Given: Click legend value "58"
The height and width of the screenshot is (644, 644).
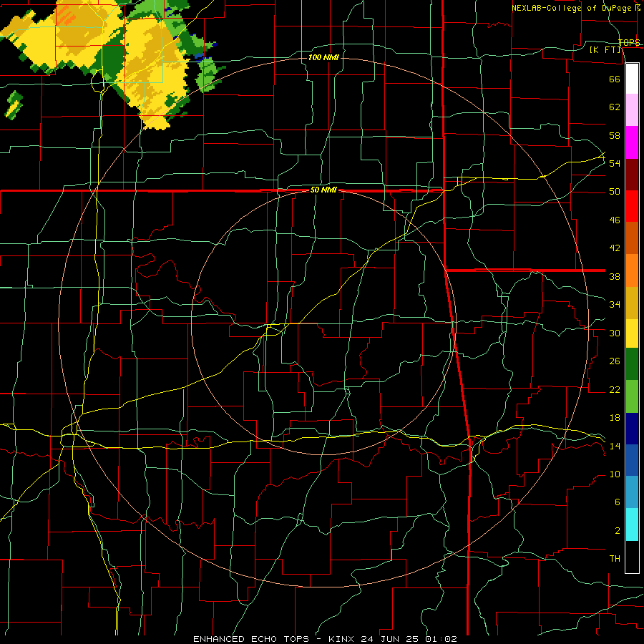Looking at the screenshot, I should (615, 135).
